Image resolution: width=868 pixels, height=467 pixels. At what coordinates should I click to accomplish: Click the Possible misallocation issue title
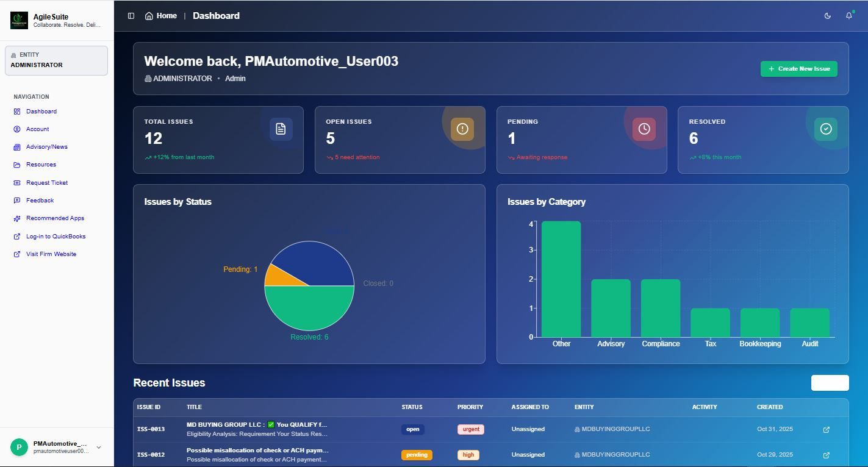point(257,451)
